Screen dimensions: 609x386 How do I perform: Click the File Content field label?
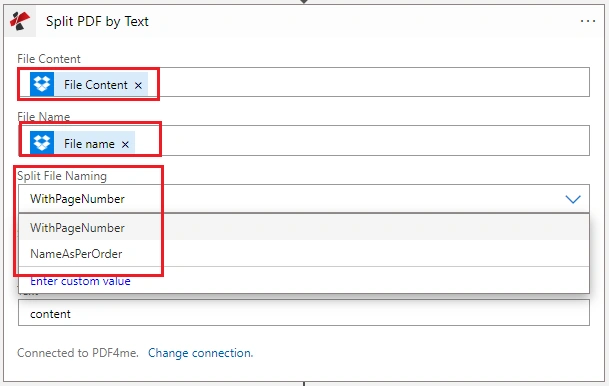49,59
